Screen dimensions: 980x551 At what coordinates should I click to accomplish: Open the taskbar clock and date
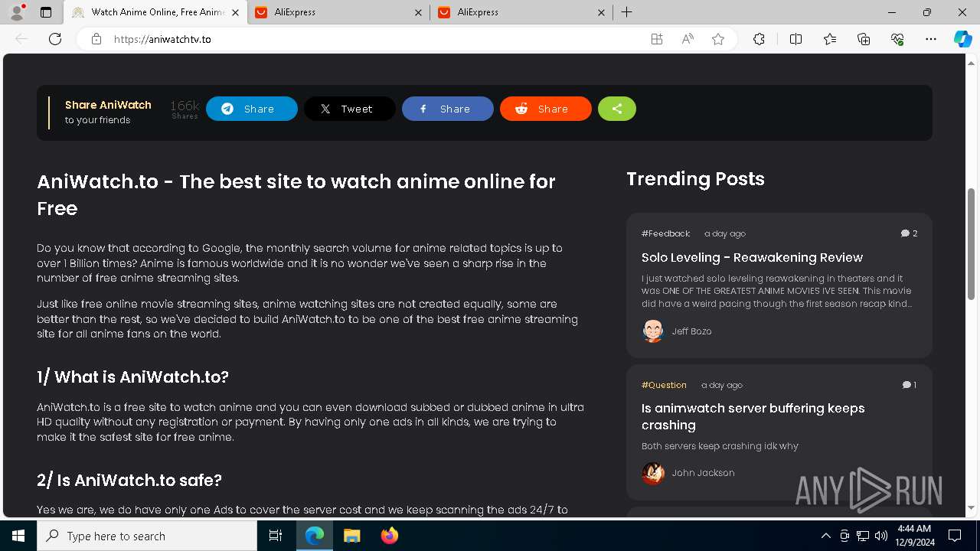[913, 536]
